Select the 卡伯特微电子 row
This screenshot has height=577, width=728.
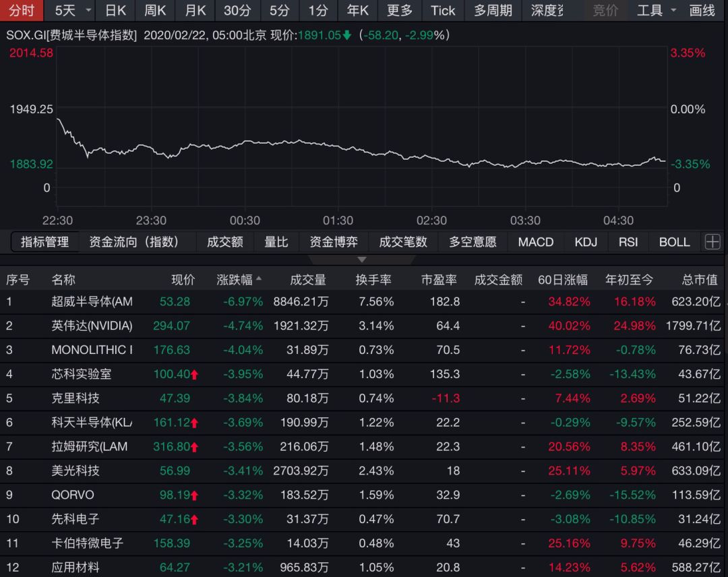click(362, 543)
